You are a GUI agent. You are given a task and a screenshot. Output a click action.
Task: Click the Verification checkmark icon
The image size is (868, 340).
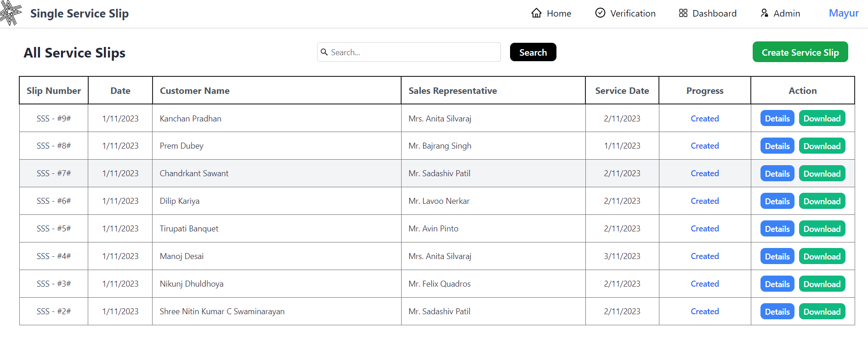(x=600, y=13)
